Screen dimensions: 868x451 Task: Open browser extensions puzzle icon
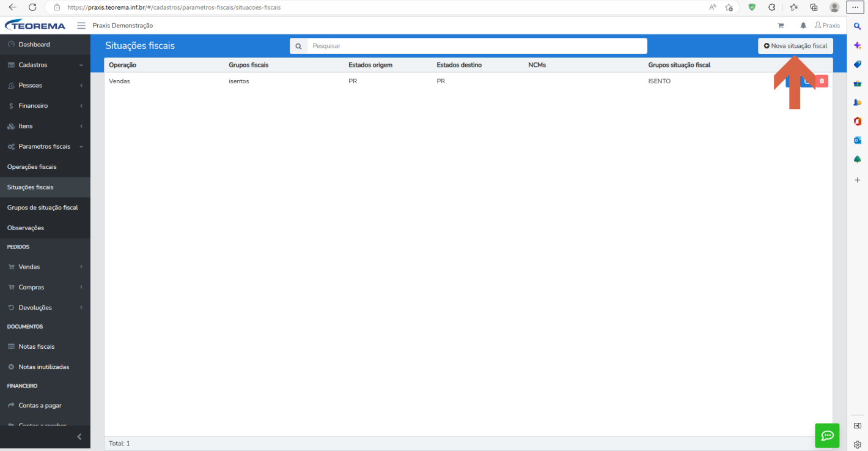coord(772,7)
